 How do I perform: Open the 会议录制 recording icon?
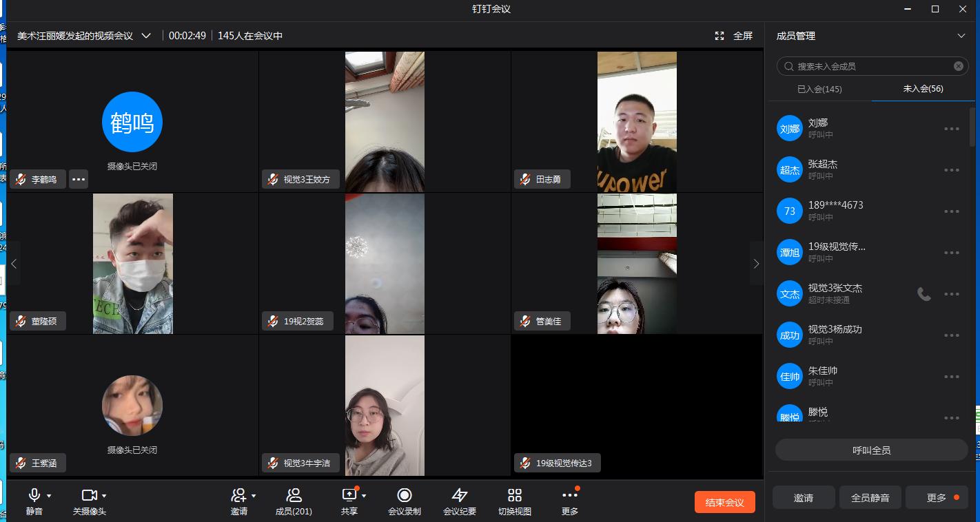click(405, 496)
